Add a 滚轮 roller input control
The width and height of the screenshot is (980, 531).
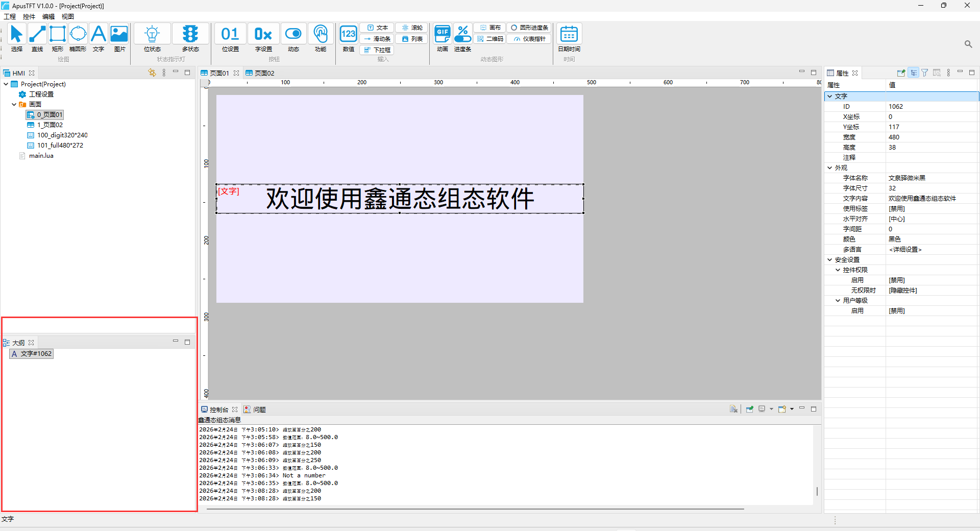pos(412,28)
